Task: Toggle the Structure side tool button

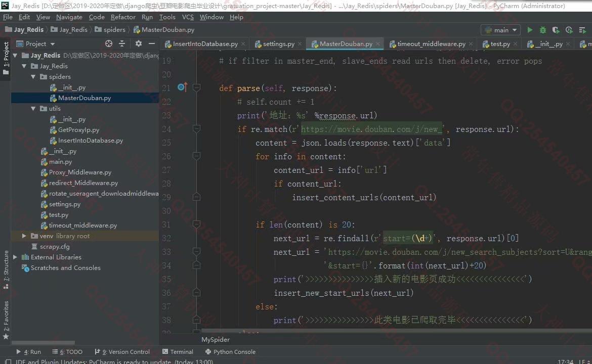Action: tap(6, 269)
